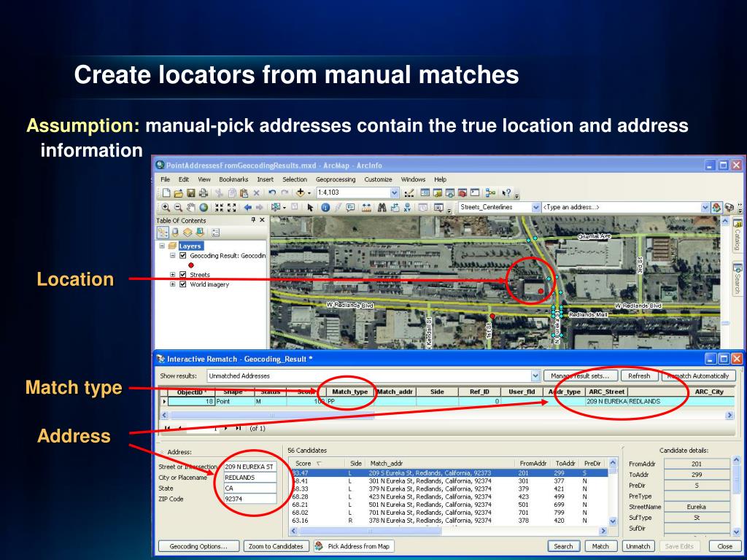Click the Street or Intersection input field
The width and height of the screenshot is (747, 560).
(250, 467)
